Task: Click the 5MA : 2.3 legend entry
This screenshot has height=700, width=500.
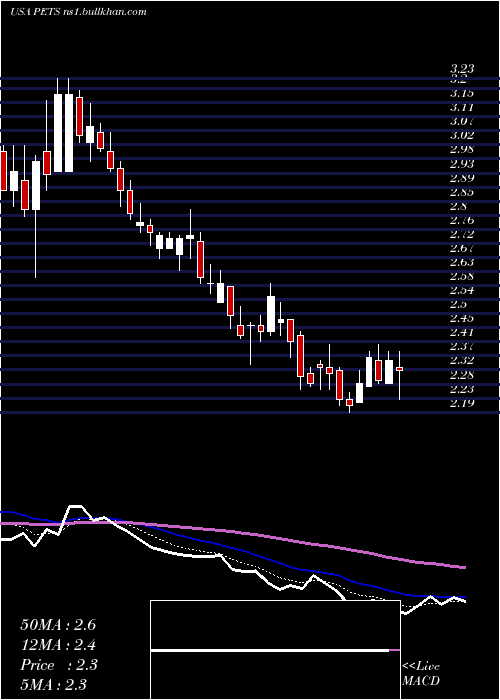Action: click(53, 685)
